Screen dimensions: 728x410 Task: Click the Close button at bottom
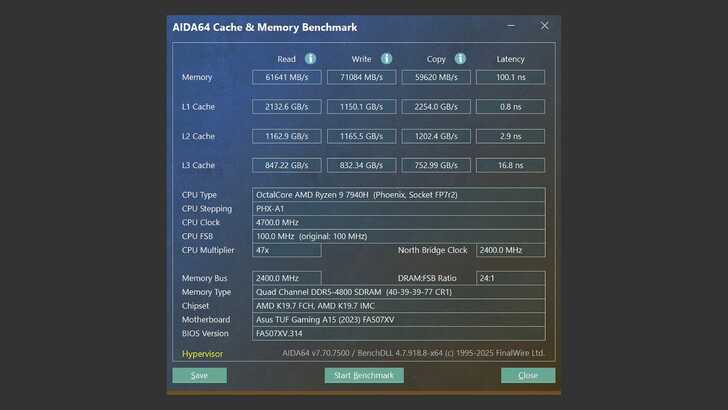[528, 375]
